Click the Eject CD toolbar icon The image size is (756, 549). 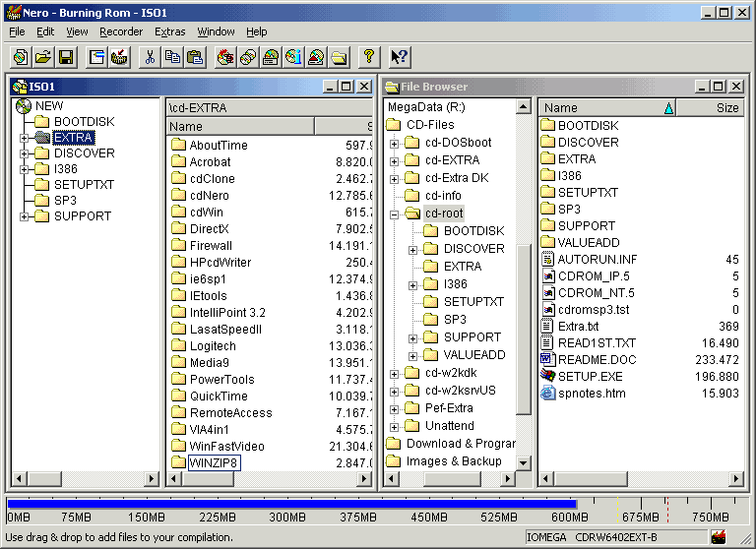click(316, 57)
